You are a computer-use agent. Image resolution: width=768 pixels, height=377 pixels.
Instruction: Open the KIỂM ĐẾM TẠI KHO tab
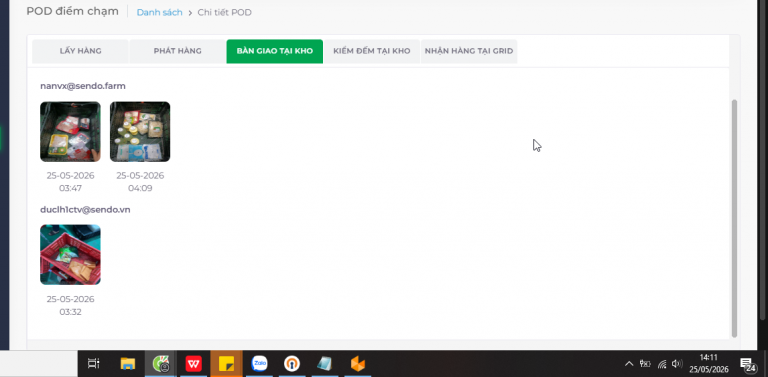372,51
